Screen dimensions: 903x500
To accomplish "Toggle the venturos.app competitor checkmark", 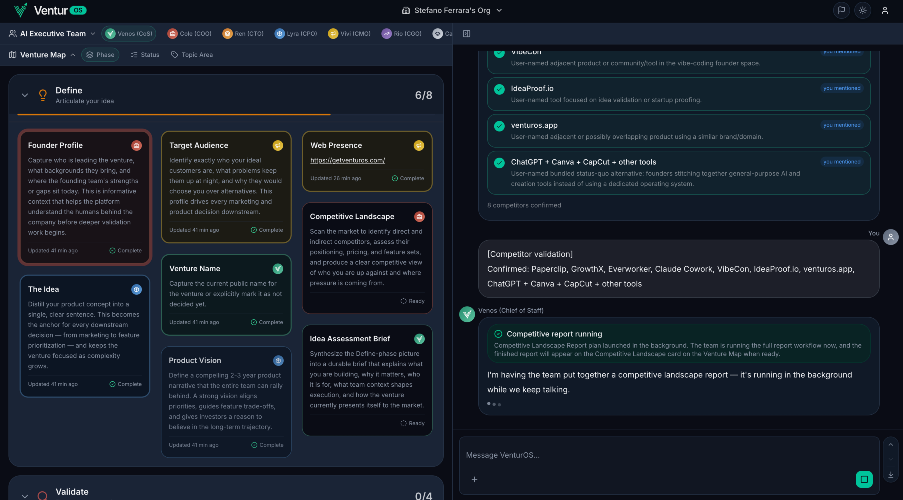I will 499,126.
